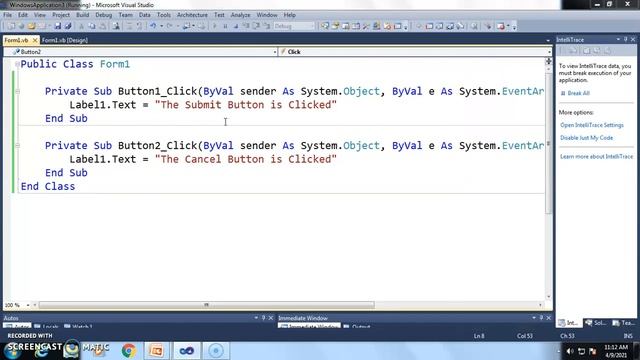Pin the IntelliTrace panel with the pushpin
640x360 pixels.
point(625,40)
